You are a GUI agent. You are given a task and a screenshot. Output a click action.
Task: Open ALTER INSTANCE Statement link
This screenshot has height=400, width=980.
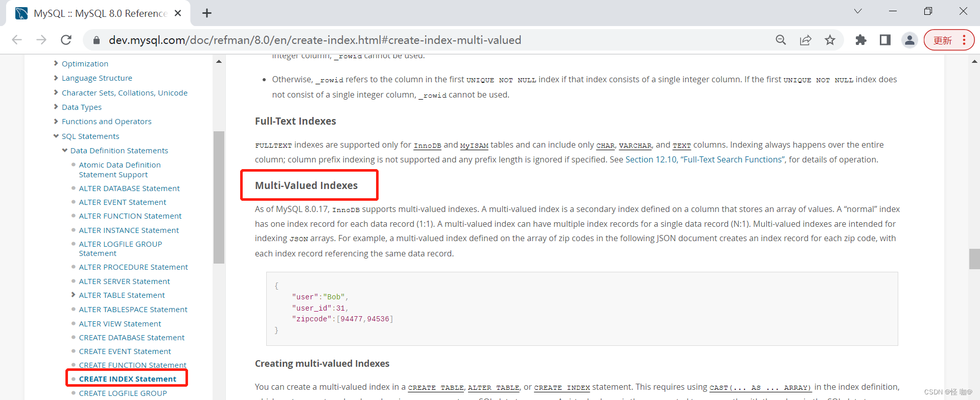click(x=129, y=230)
